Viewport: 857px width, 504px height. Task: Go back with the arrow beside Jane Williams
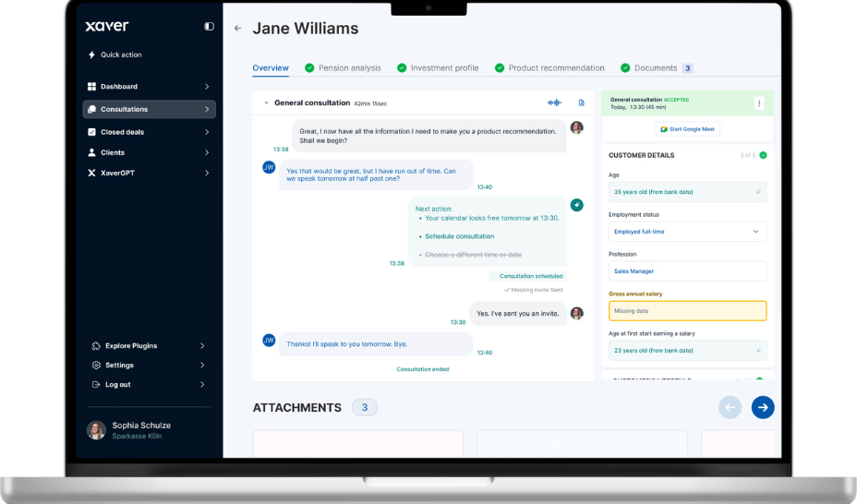[237, 29]
